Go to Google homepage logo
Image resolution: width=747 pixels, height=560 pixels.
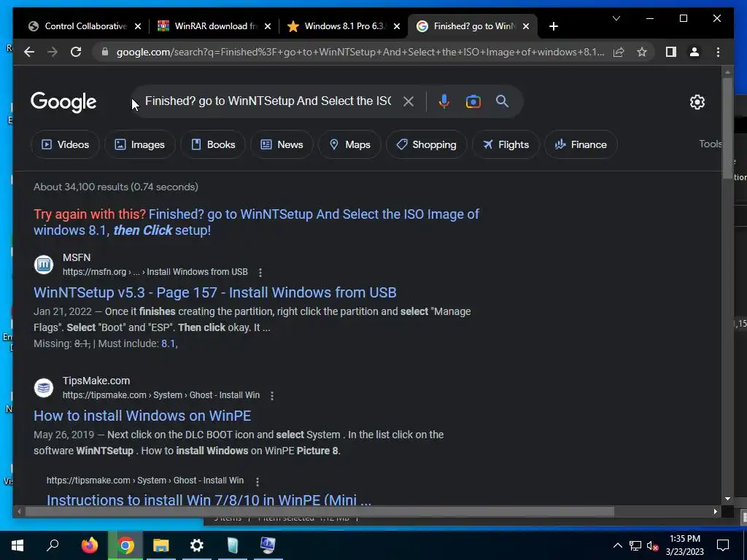pos(63,102)
